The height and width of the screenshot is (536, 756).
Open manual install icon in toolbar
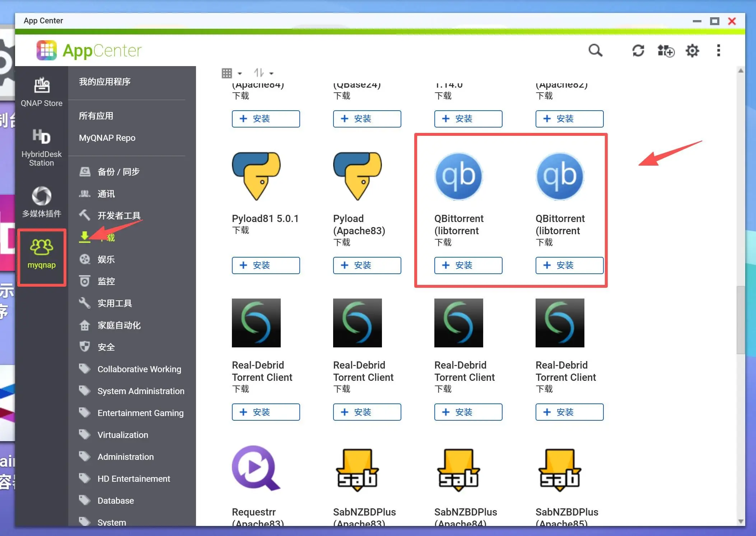(x=666, y=51)
